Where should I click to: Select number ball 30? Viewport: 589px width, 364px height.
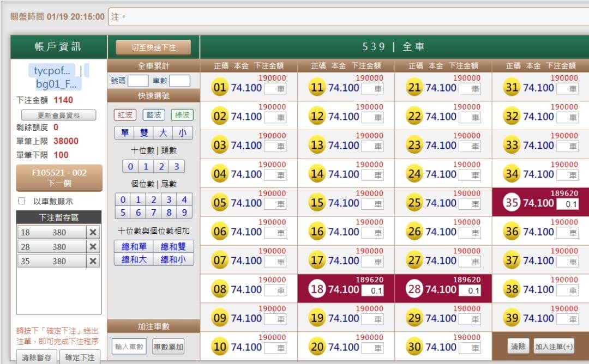pyautogui.click(x=414, y=347)
